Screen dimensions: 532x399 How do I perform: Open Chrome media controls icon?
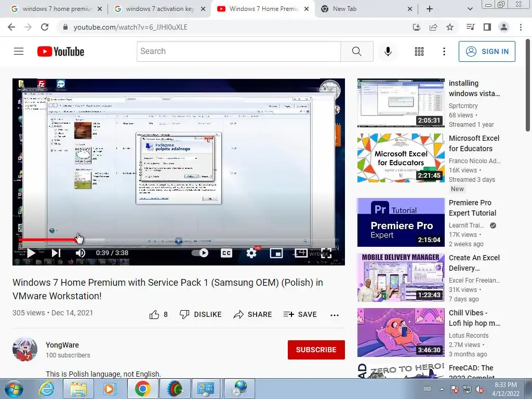coord(470,27)
